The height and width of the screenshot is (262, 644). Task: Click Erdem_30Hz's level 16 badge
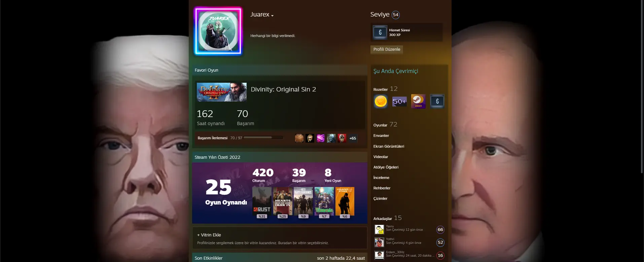440,256
